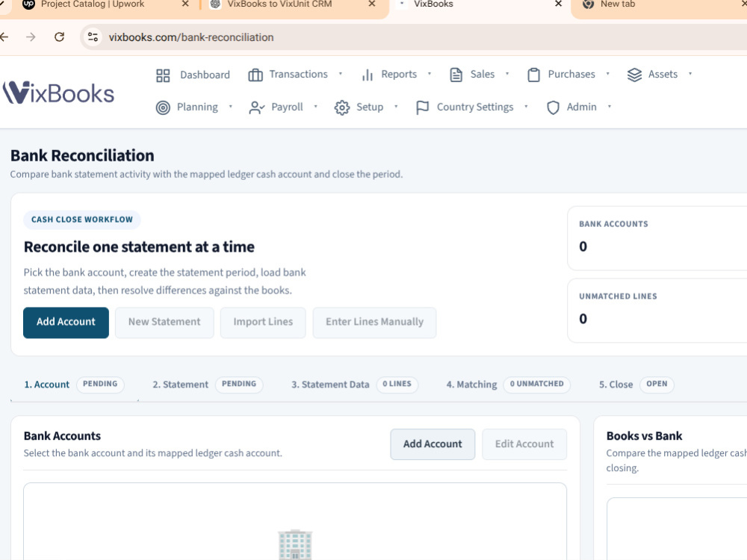Expand the Sales dropdown arrow

507,74
